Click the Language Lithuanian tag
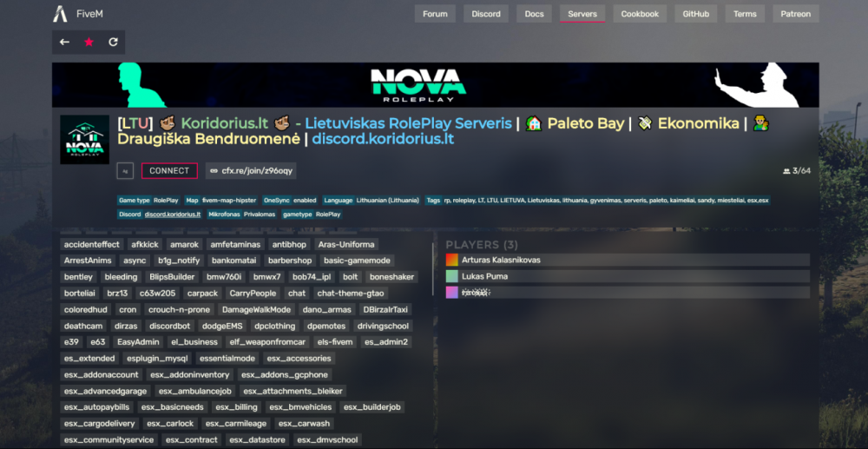Screen dimensions: 868x449 372,201
